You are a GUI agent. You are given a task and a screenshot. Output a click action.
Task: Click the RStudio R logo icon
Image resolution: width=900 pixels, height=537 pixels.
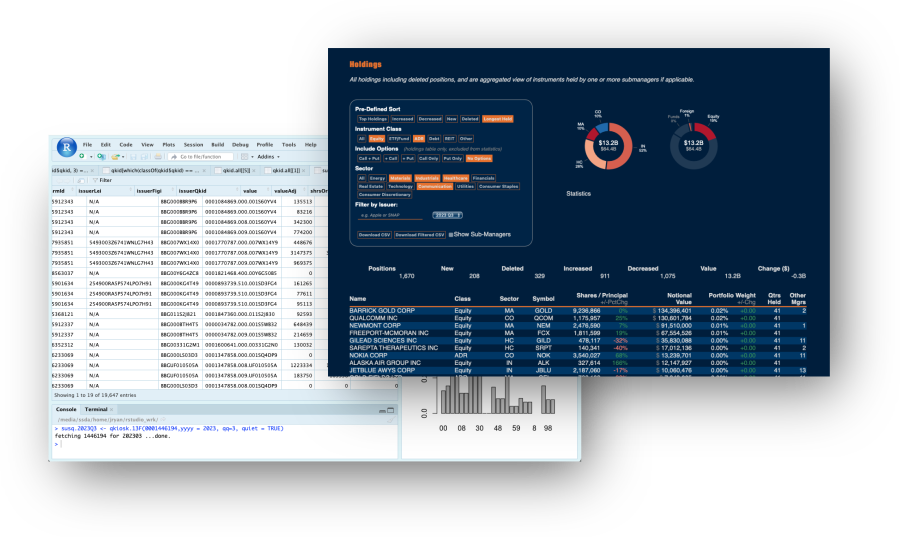(x=67, y=147)
